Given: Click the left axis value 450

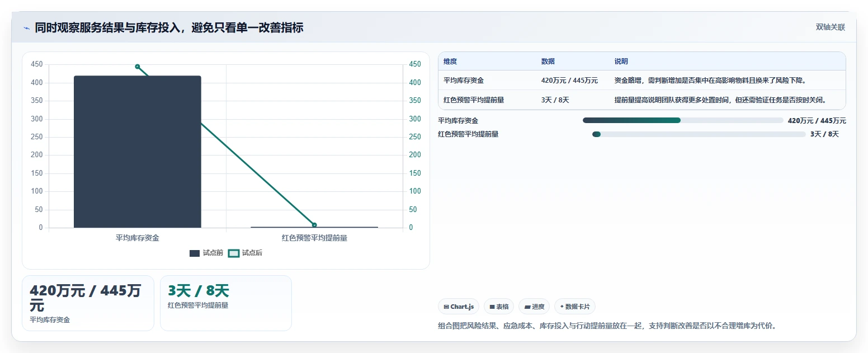Looking at the screenshot, I should click(x=37, y=64).
